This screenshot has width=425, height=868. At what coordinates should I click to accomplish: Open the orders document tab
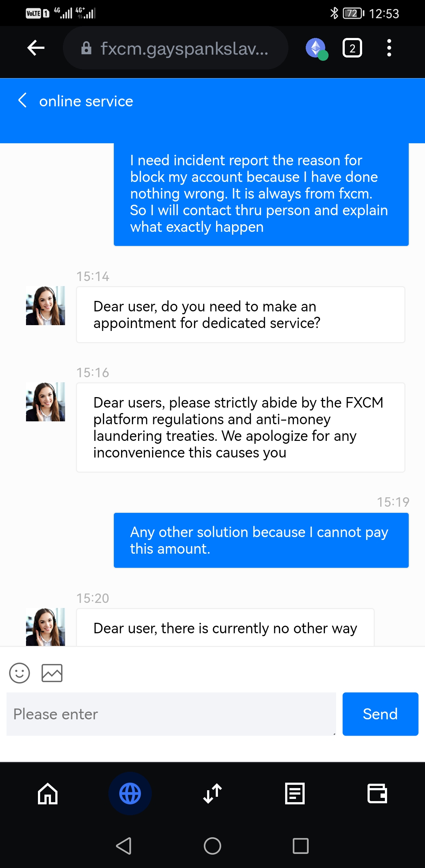295,793
